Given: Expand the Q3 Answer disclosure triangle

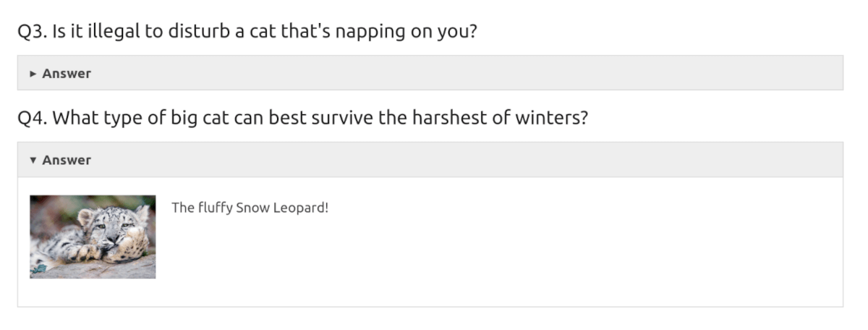Looking at the screenshot, I should (33, 74).
